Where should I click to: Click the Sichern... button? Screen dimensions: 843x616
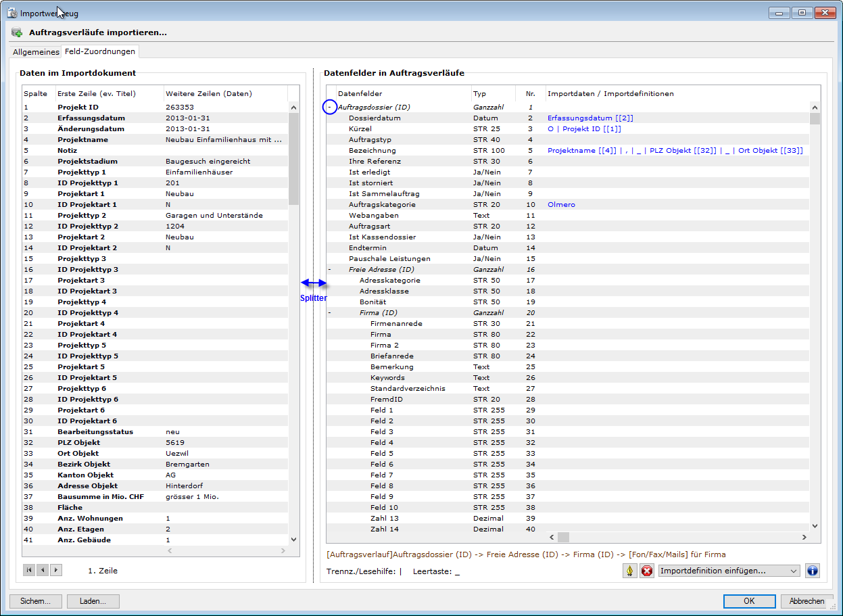(x=36, y=601)
